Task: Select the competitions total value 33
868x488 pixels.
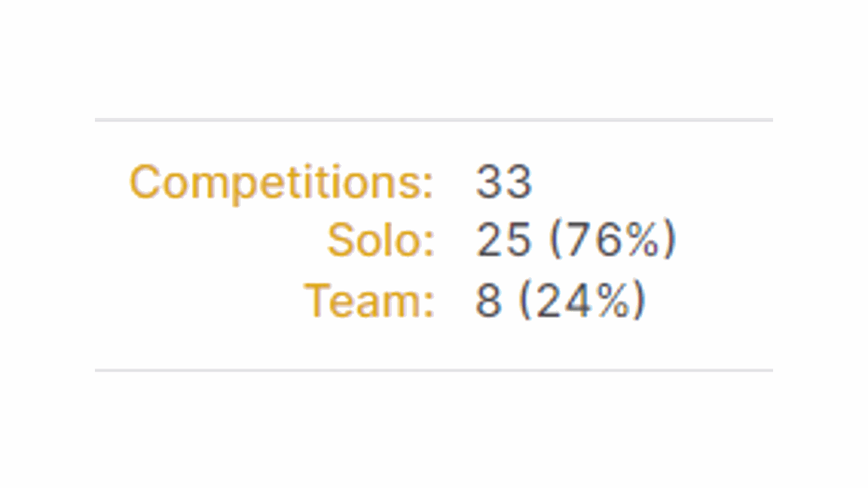Action: pos(504,182)
